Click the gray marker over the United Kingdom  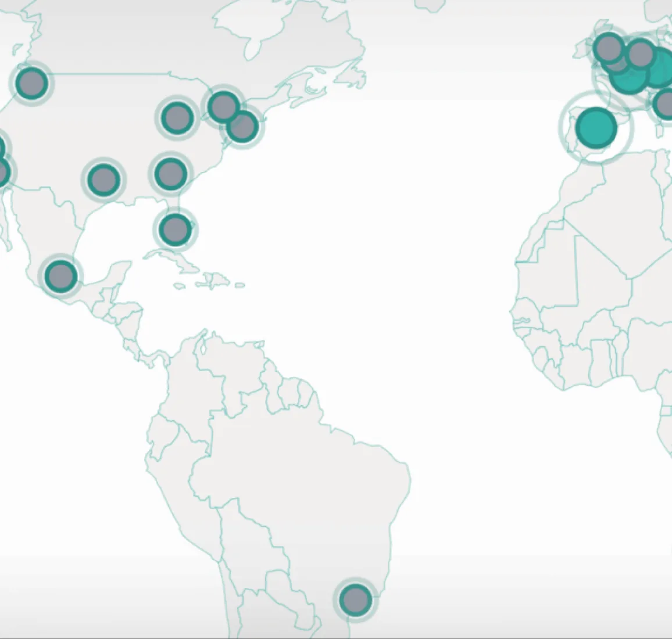point(609,48)
